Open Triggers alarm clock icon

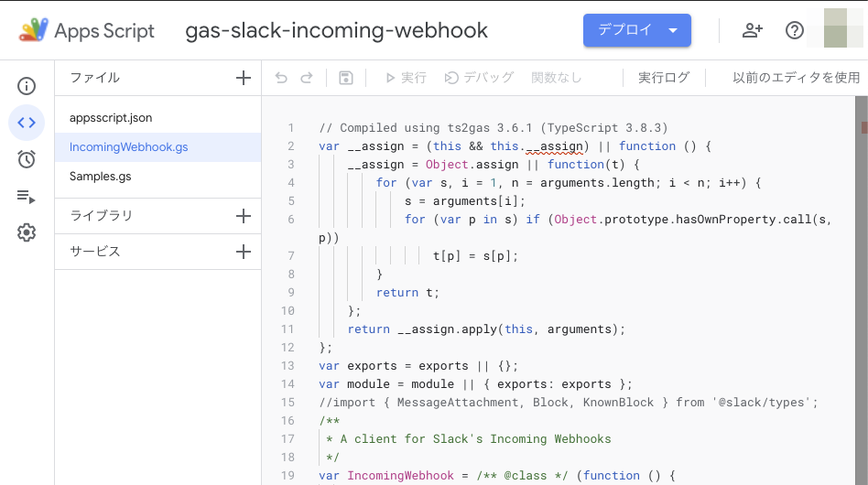[x=27, y=159]
